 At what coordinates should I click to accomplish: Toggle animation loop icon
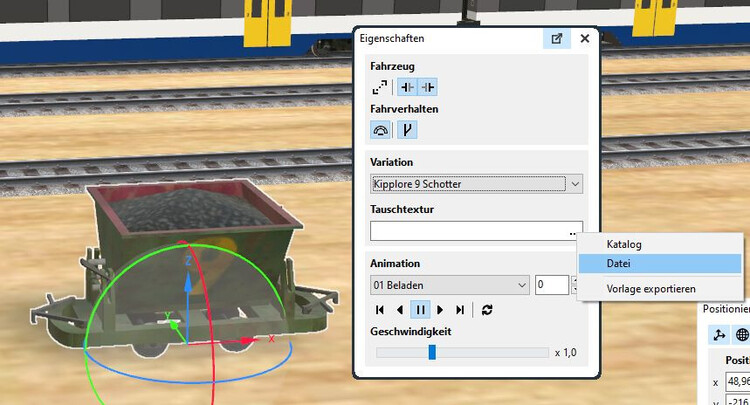click(x=487, y=310)
